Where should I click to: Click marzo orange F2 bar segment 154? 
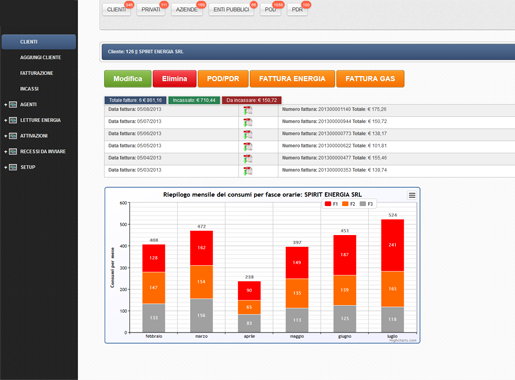201,282
